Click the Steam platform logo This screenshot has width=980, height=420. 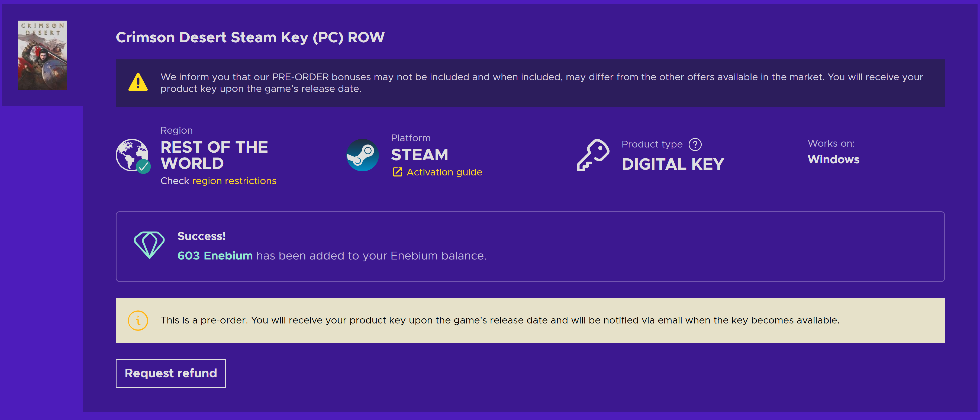(x=362, y=155)
